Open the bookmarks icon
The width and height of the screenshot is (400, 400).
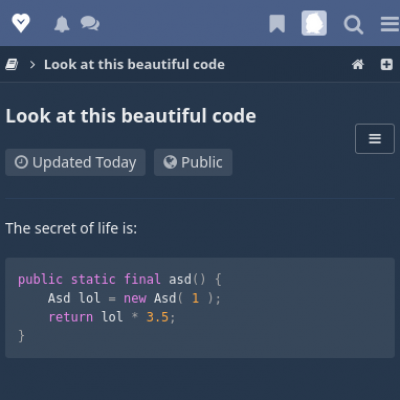point(277,24)
